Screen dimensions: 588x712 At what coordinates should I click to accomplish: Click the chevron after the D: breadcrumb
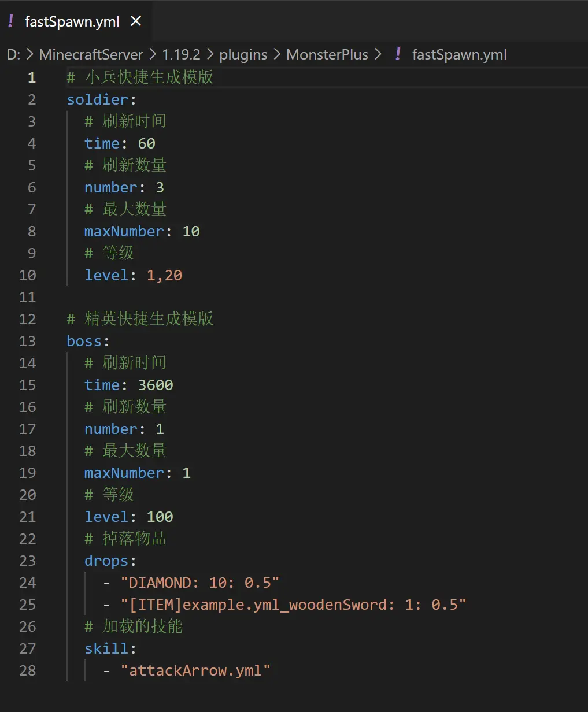coord(29,55)
